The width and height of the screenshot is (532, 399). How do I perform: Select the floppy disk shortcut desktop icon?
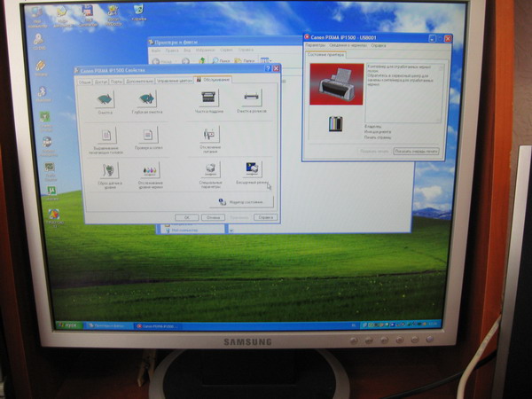[88, 15]
